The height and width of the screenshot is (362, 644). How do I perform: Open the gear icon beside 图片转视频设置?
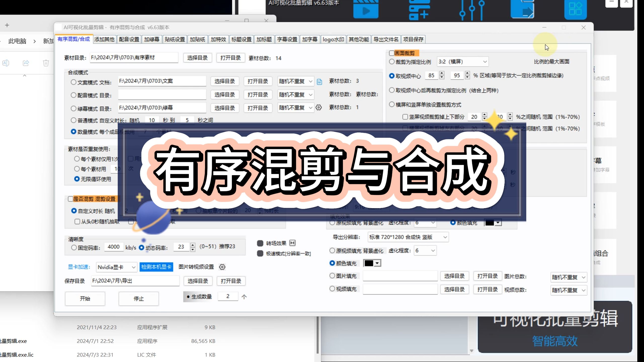click(x=222, y=267)
